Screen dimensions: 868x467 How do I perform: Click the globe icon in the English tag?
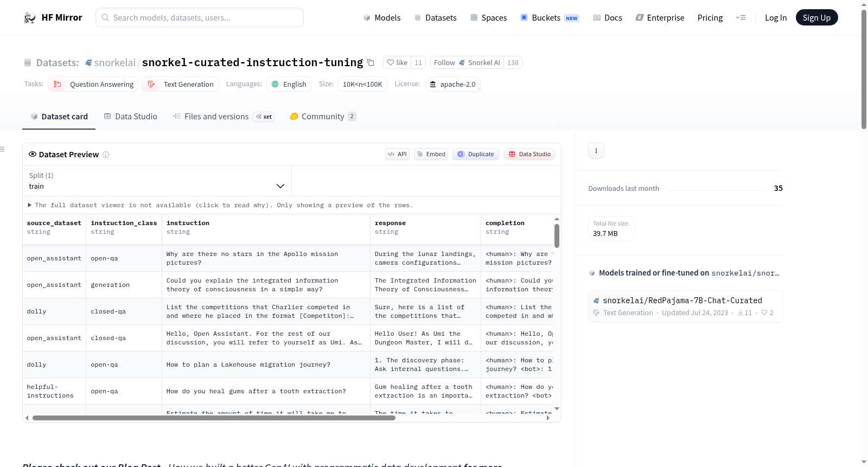275,84
